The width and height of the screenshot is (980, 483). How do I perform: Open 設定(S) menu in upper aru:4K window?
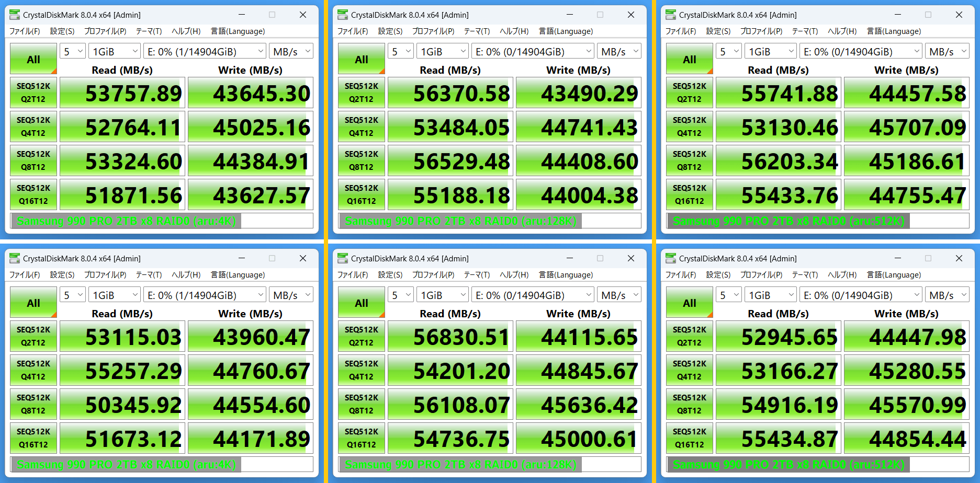pos(62,31)
